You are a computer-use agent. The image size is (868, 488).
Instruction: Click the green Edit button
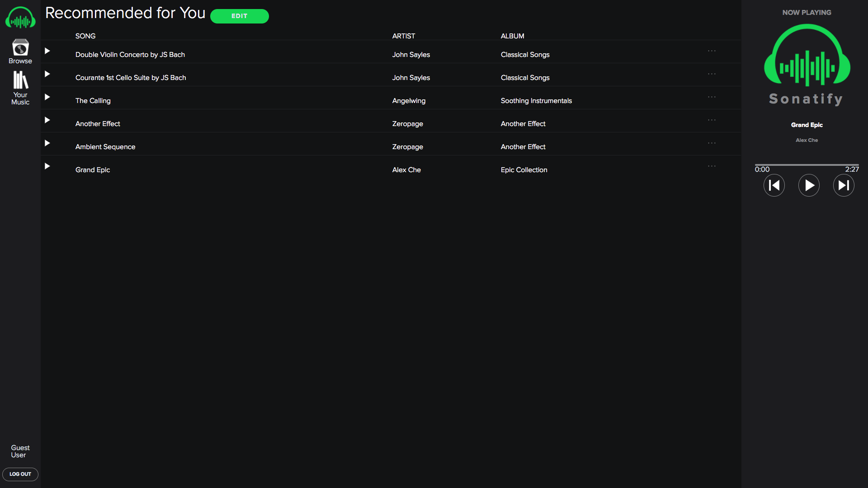tap(240, 16)
